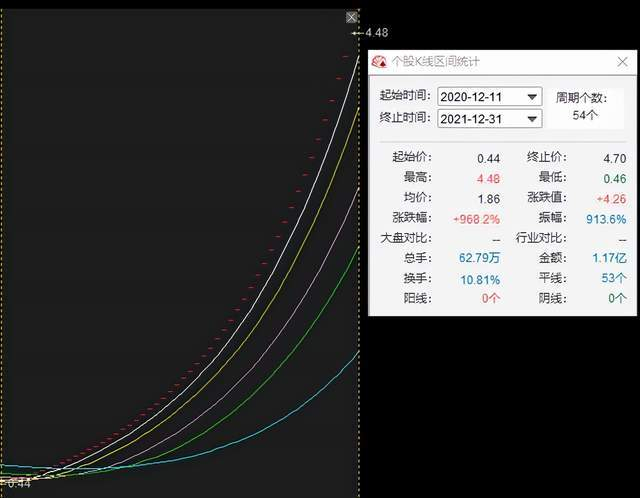Click the 阴线 value 0个
This screenshot has width=640, height=498.
(617, 298)
